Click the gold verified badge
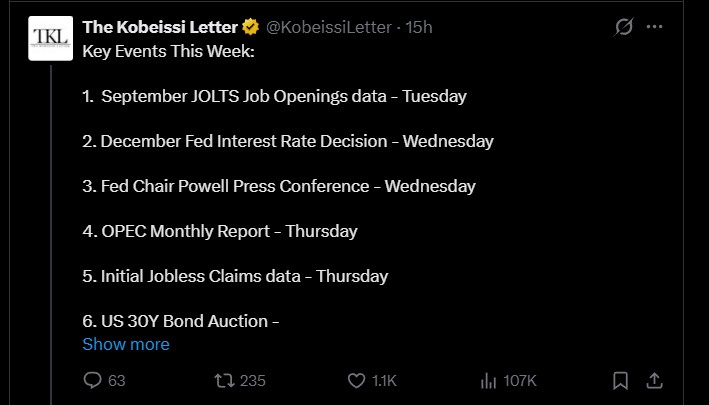Screen dimensions: 709x405 pyautogui.click(x=251, y=27)
